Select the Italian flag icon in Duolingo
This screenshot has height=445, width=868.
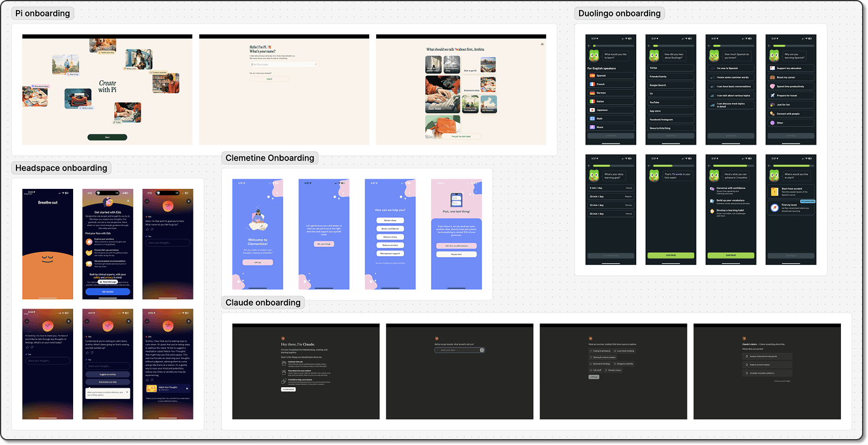(592, 102)
